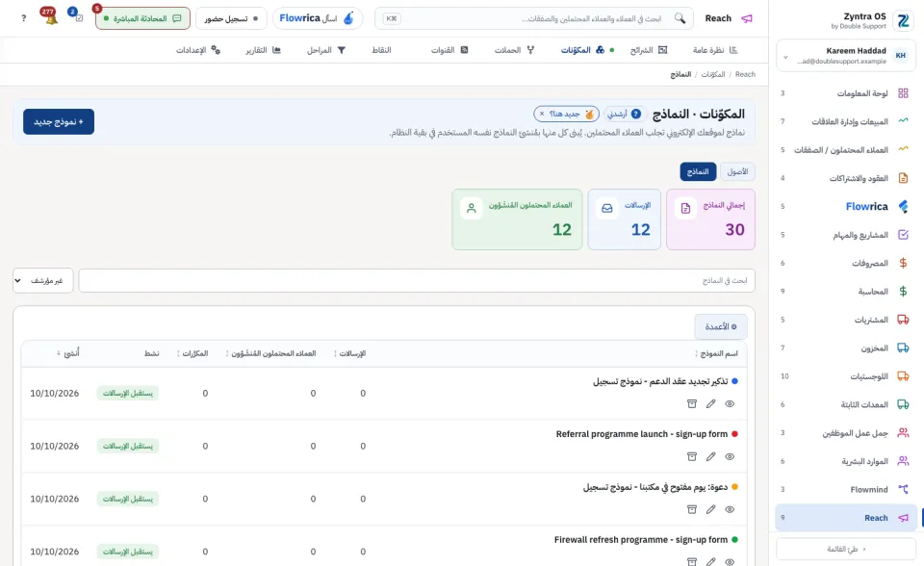This screenshot has height=566, width=924.
Task: Select the النماذج sub-tab
Action: (x=698, y=171)
